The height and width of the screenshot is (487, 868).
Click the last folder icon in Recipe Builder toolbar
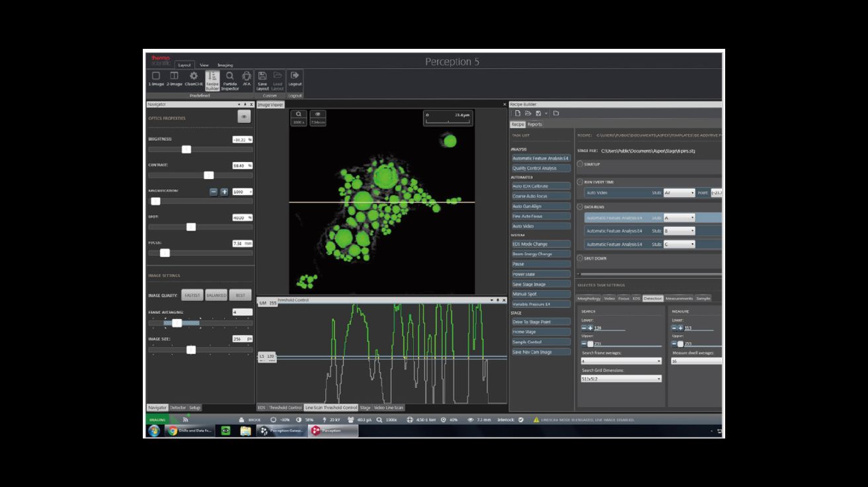pos(556,114)
